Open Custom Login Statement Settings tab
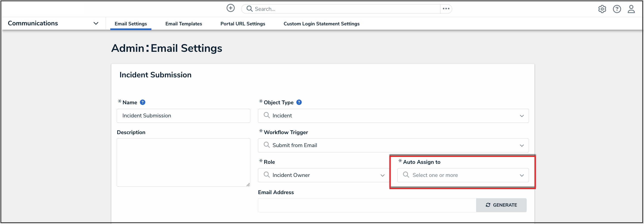This screenshot has width=644, height=224. click(x=321, y=24)
